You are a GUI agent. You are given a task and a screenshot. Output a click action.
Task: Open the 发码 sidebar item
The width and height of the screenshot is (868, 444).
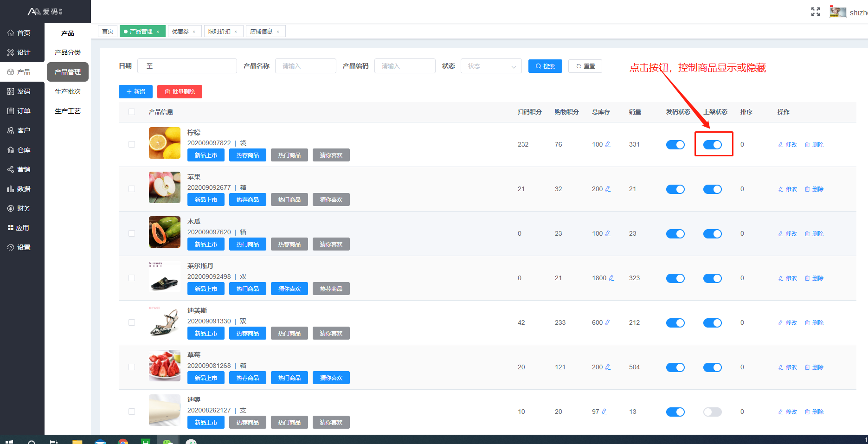(x=19, y=91)
